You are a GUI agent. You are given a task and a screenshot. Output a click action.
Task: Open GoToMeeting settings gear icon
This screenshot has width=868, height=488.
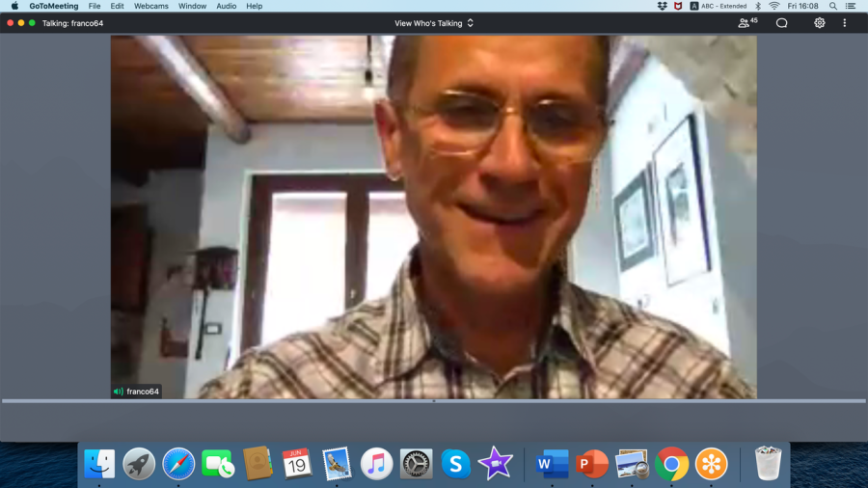coord(820,23)
